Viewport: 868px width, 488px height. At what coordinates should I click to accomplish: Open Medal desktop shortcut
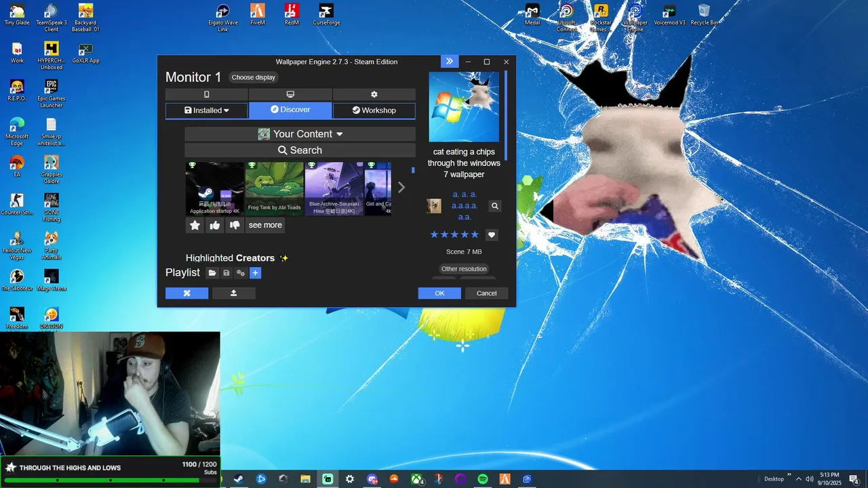(x=532, y=15)
